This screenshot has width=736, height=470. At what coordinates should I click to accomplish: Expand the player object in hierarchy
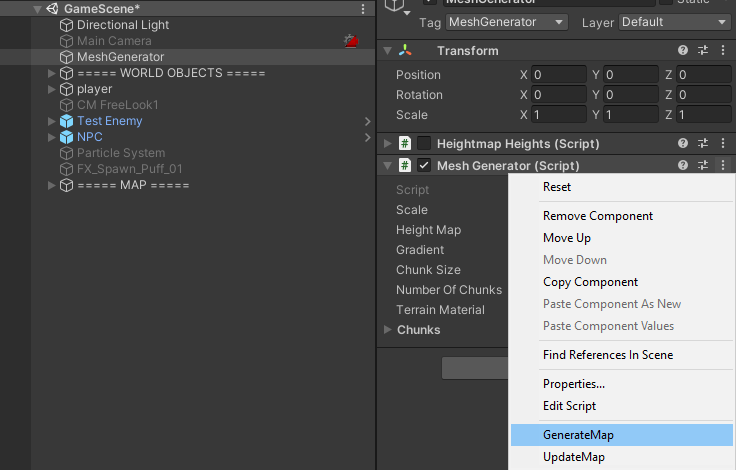53,89
